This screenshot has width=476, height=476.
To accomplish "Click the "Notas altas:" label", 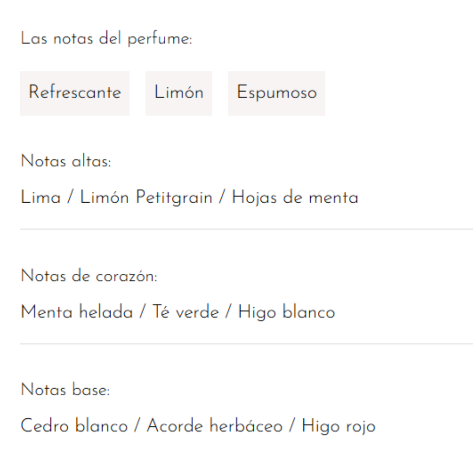I will click(x=66, y=162).
